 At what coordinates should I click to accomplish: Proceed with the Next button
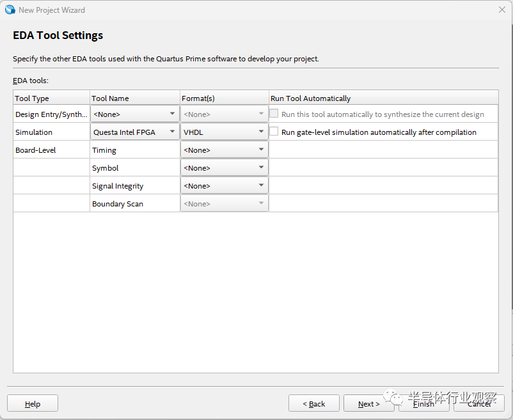point(368,403)
